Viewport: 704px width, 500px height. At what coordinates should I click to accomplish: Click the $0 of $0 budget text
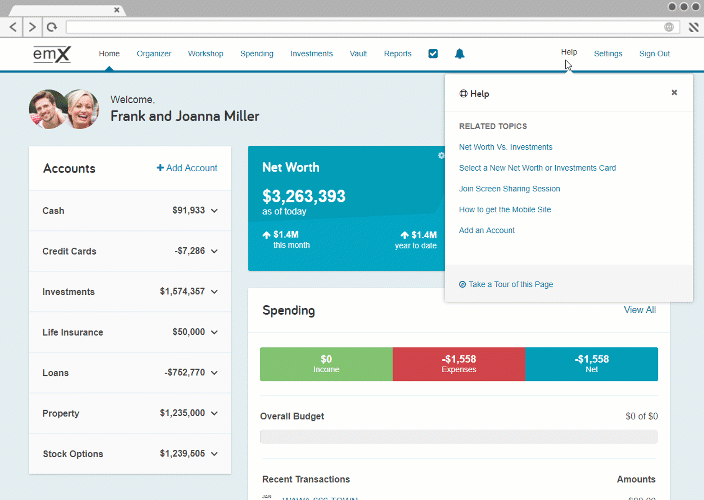pyautogui.click(x=642, y=416)
